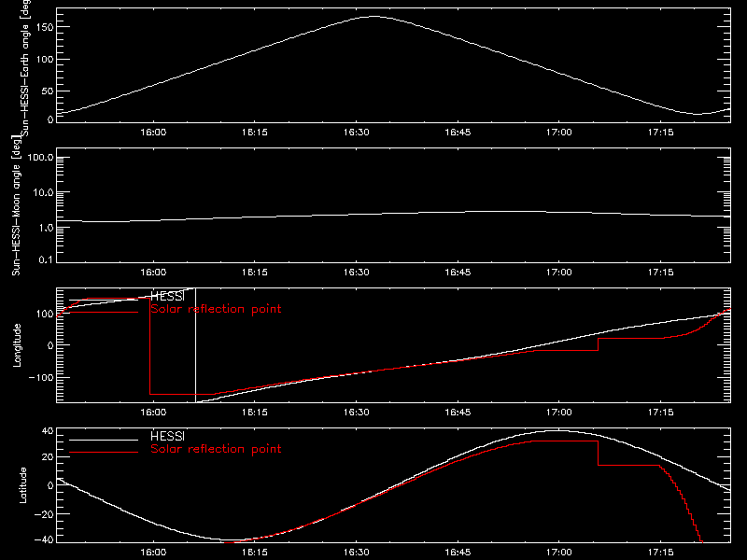Click the peak of the Earth angle curve

coord(374,17)
